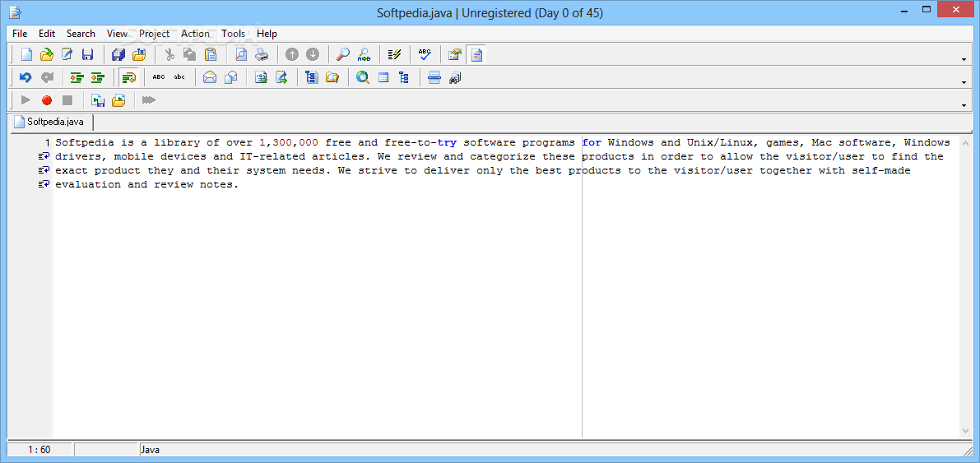Save the macro to file

(x=97, y=100)
